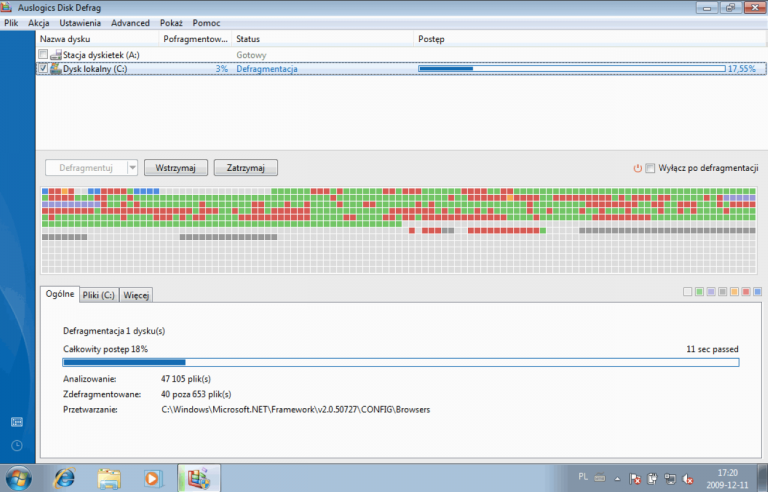Screen dimensions: 768x492
Task: Open Windows Media Player on taskbar
Action: [x=153, y=479]
